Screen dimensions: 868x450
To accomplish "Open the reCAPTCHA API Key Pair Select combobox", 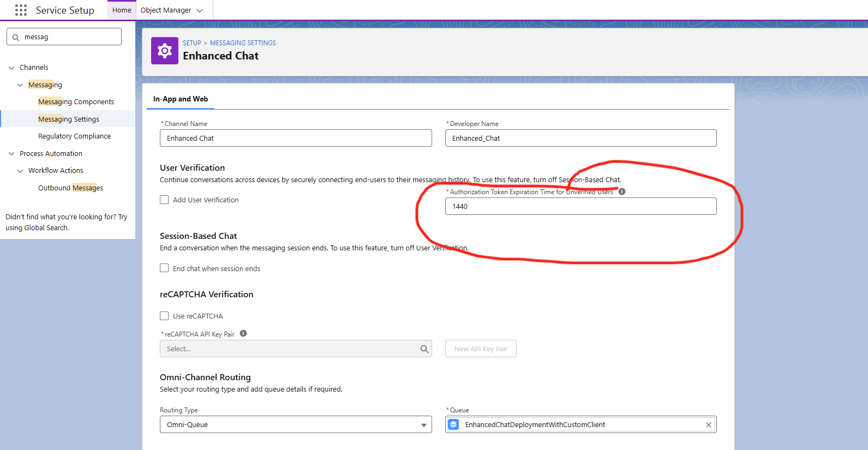I will [296, 349].
